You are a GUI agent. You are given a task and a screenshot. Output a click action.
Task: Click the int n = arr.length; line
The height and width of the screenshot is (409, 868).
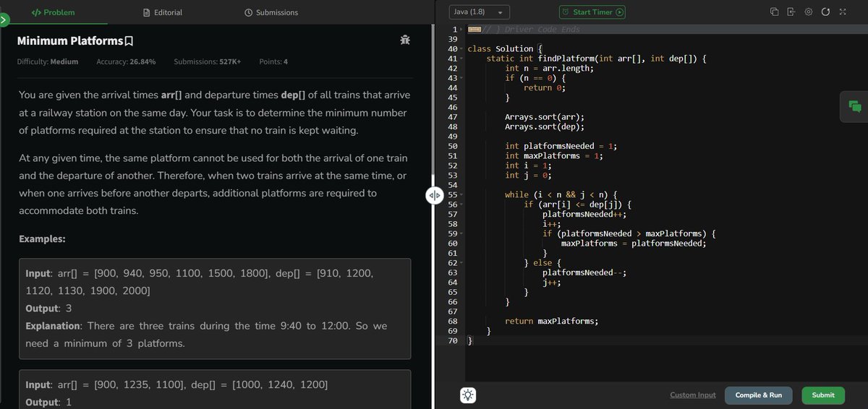click(x=549, y=68)
